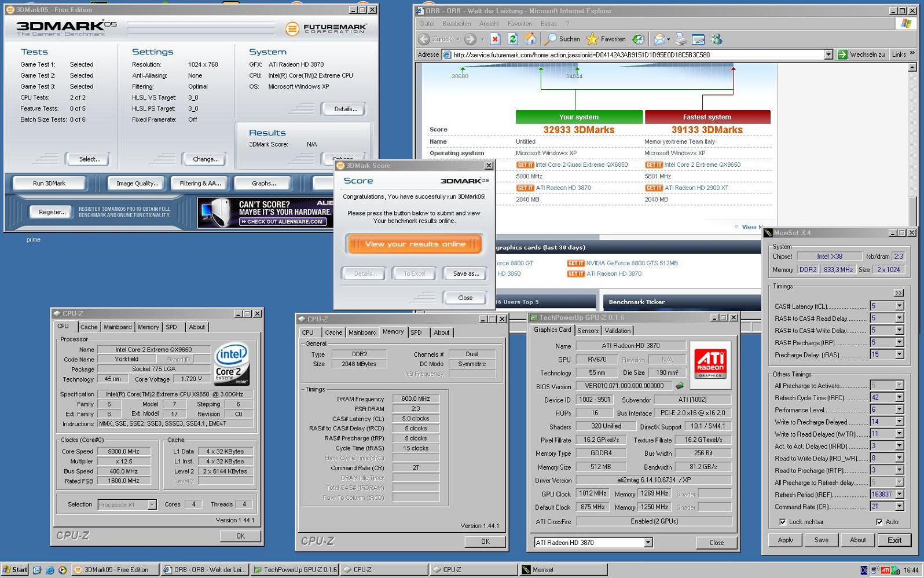Screen dimensions: 924x578
Task: Open the Extras menu in Internet Explorer
Action: [548, 24]
